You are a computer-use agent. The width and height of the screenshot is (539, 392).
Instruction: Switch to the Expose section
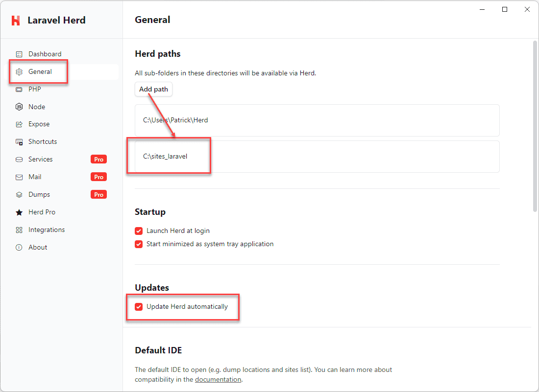39,124
